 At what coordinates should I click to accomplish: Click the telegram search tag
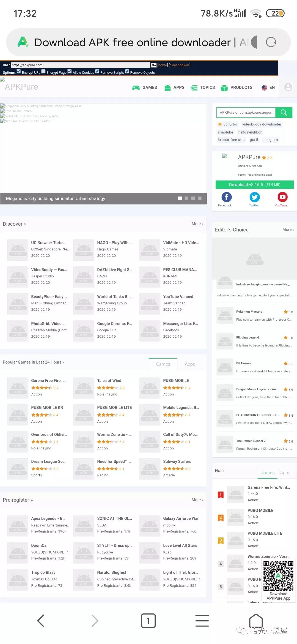(271, 140)
